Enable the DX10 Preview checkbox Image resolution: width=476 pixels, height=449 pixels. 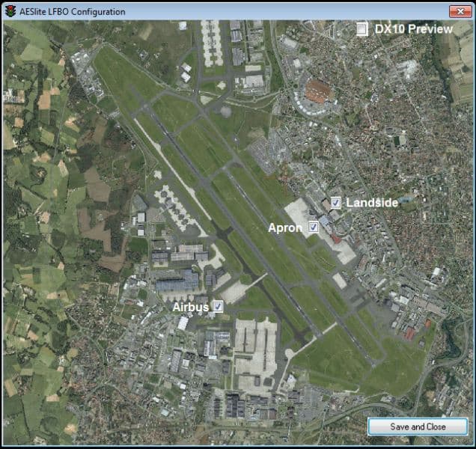pyautogui.click(x=361, y=29)
